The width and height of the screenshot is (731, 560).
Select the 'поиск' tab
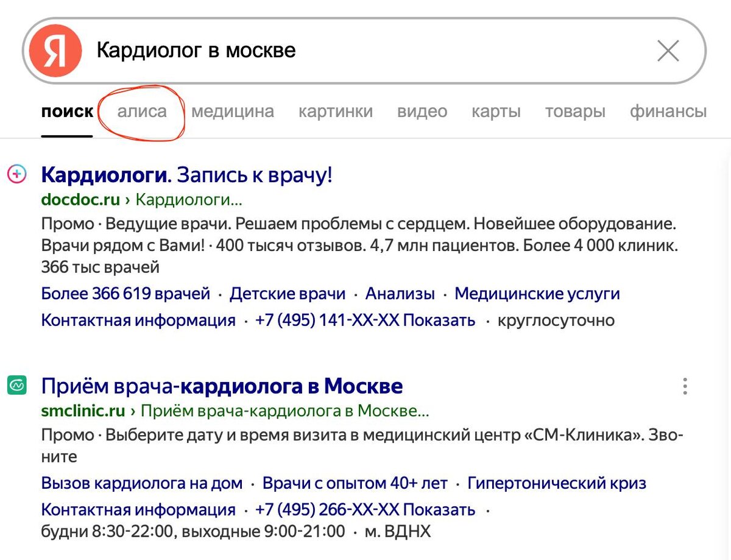click(x=67, y=112)
